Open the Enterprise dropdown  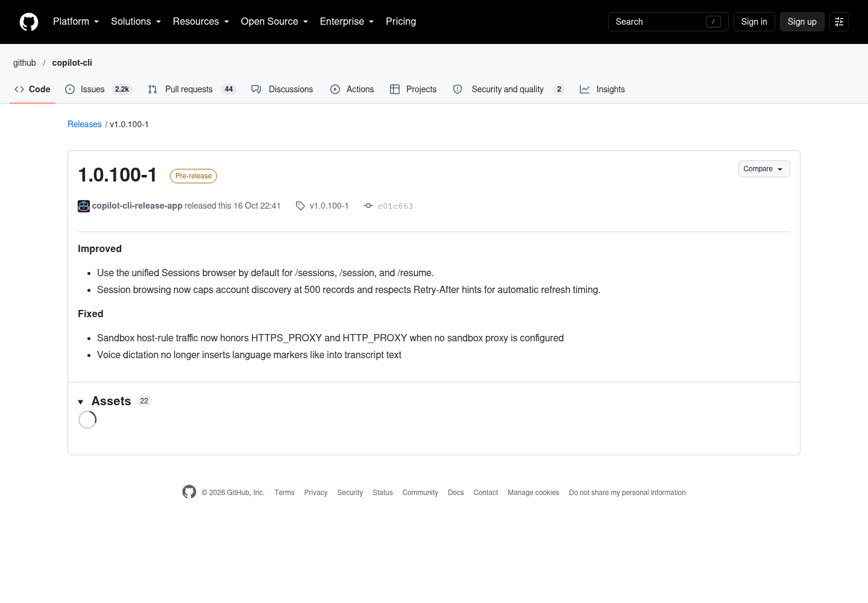[x=347, y=22]
